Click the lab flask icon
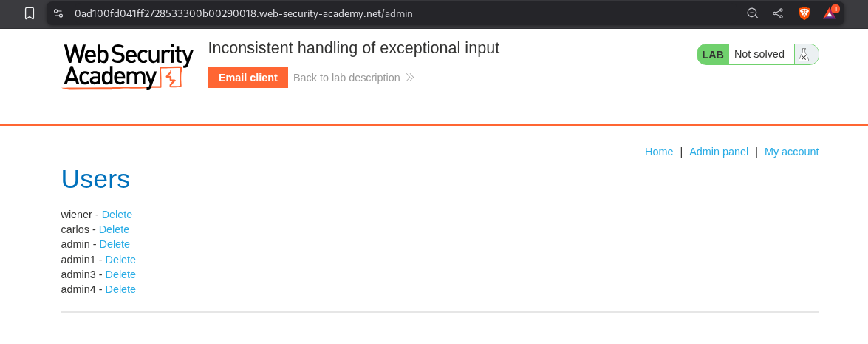The image size is (868, 344). [803, 54]
